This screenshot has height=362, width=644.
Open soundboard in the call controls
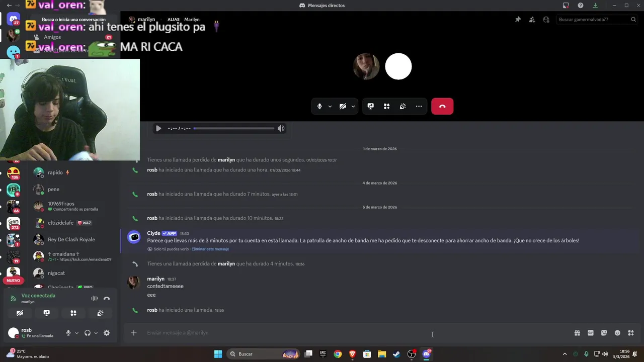click(x=403, y=107)
